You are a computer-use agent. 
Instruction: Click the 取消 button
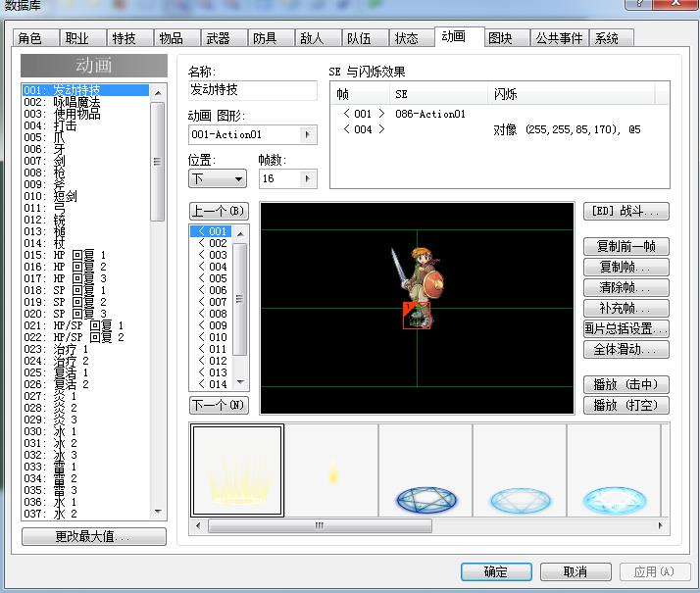click(575, 571)
